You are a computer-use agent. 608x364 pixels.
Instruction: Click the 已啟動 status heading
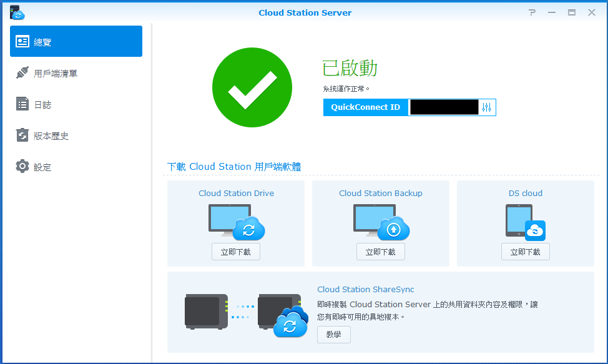(350, 68)
